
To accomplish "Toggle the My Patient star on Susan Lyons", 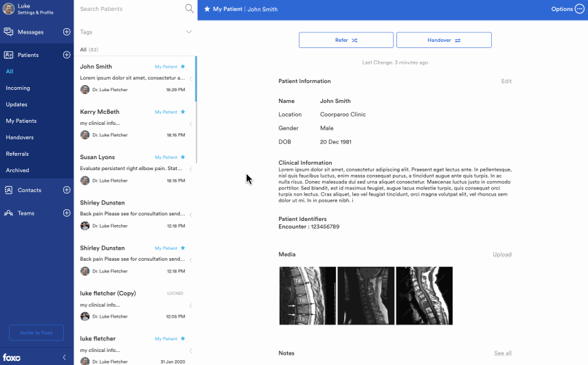I will (183, 157).
